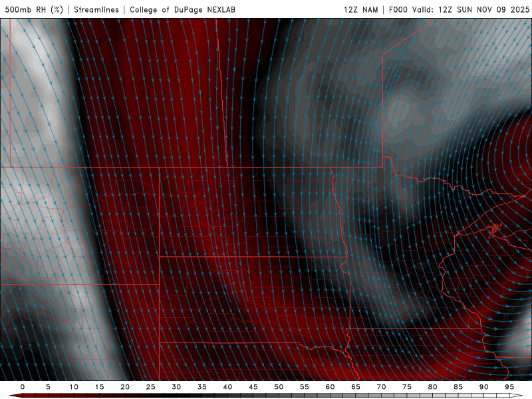Click the colorbar tick label "50"
The height and width of the screenshot is (399, 532).
point(279,387)
